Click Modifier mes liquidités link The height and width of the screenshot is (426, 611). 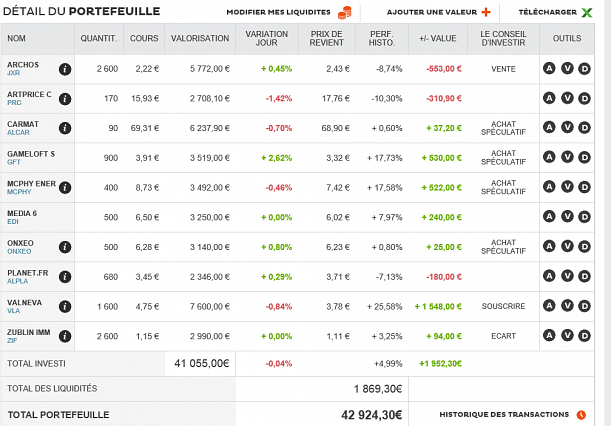[278, 12]
